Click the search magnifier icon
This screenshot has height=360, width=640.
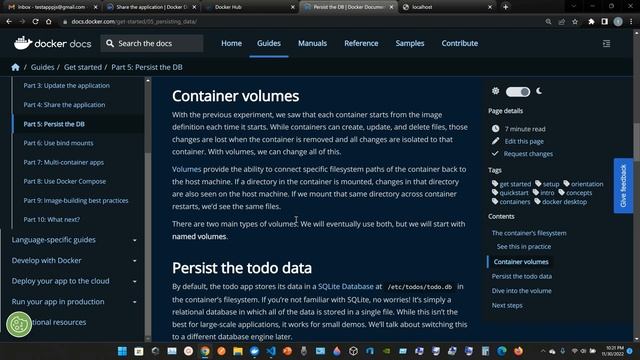(x=110, y=43)
